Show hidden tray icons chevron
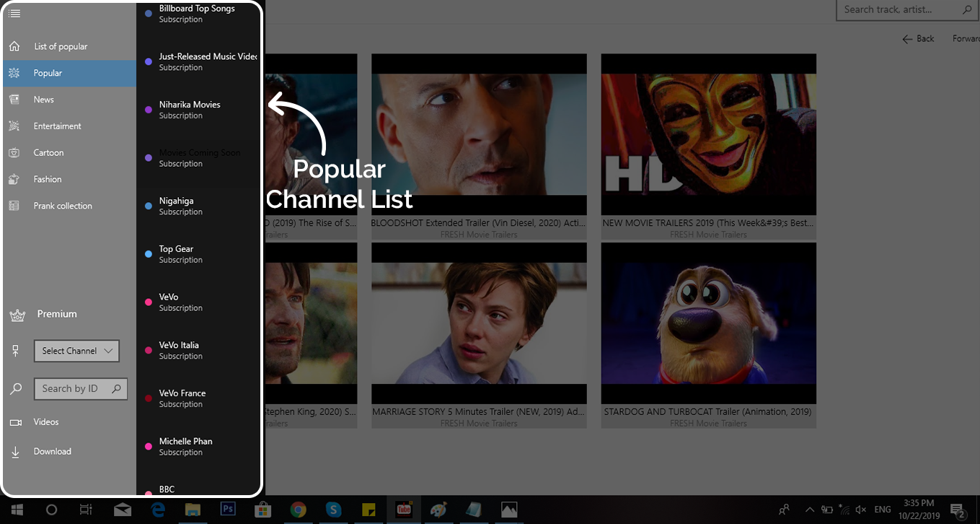980x524 pixels. click(x=809, y=510)
